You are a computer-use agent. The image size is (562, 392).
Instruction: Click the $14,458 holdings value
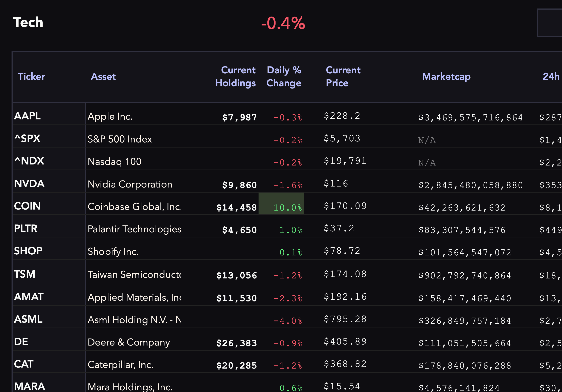click(x=236, y=208)
